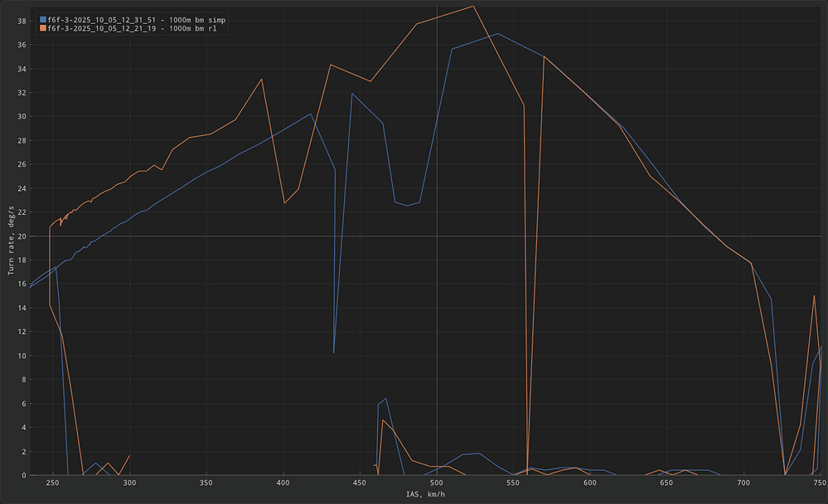The image size is (828, 504).
Task: Click the 750 tick label on the x-axis
Action: [x=820, y=482]
